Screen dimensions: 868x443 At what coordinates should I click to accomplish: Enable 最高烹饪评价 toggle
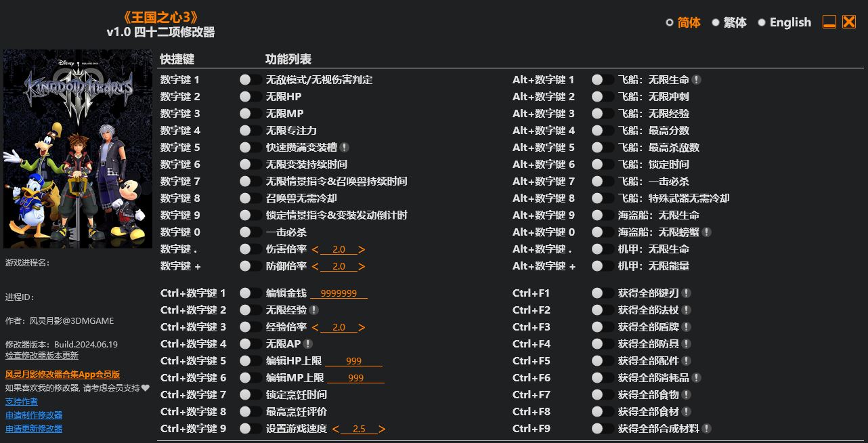251,412
